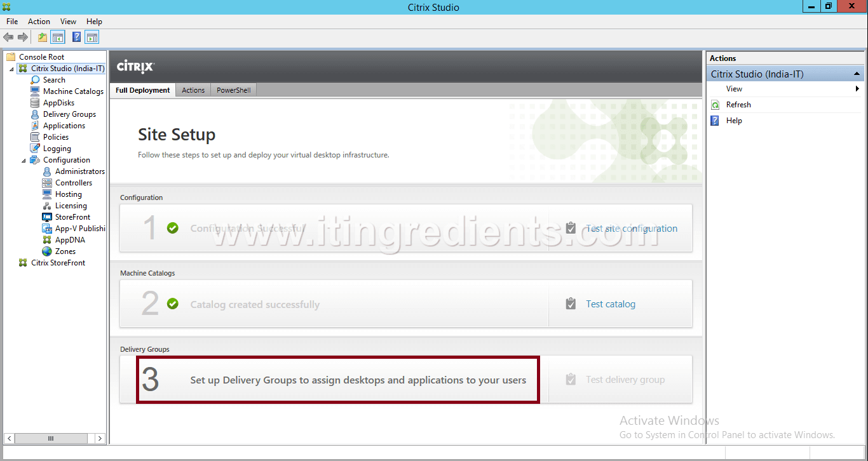This screenshot has width=868, height=461.
Task: Click Test site configuration link
Action: (x=632, y=229)
